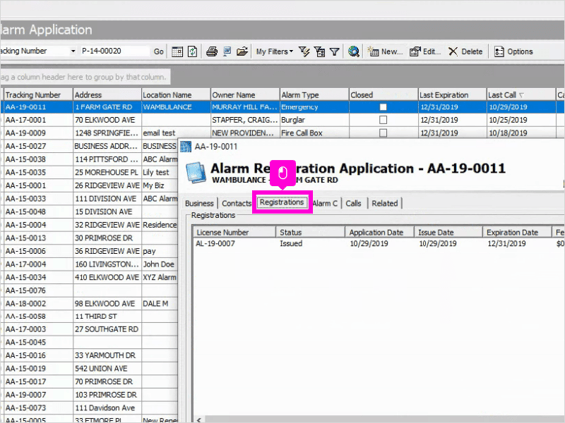Open the Calls tab
Screen dimensions: 565x423
coord(353,203)
